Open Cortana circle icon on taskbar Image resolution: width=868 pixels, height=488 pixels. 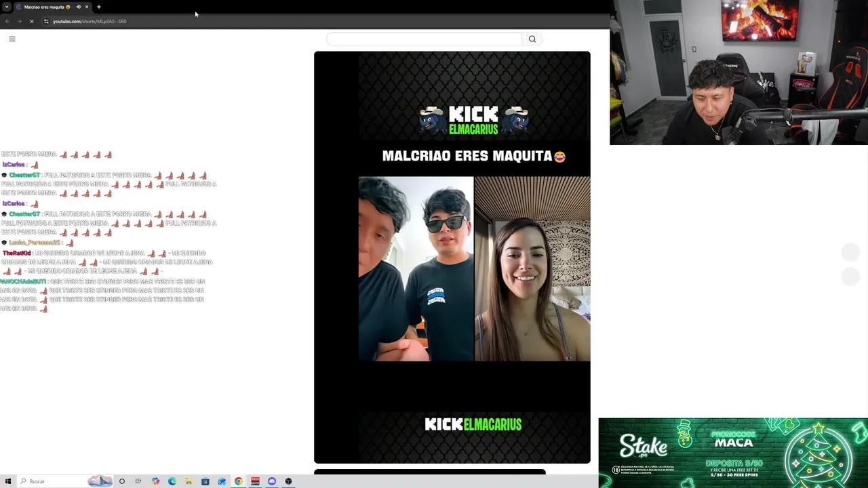(x=122, y=481)
